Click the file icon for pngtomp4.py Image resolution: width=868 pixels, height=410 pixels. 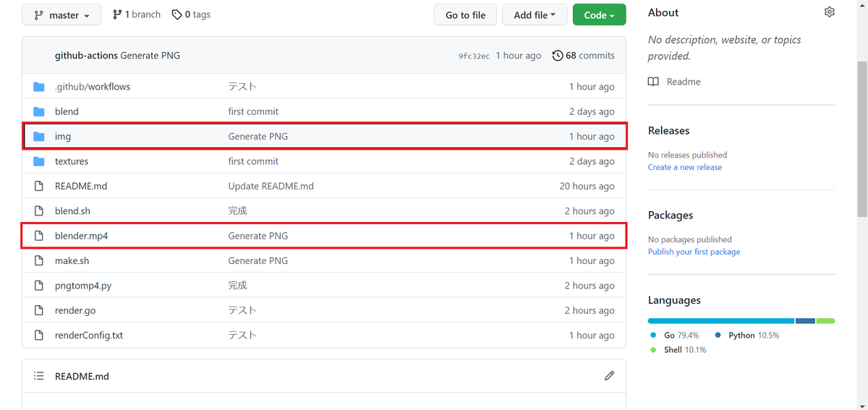pos(39,286)
